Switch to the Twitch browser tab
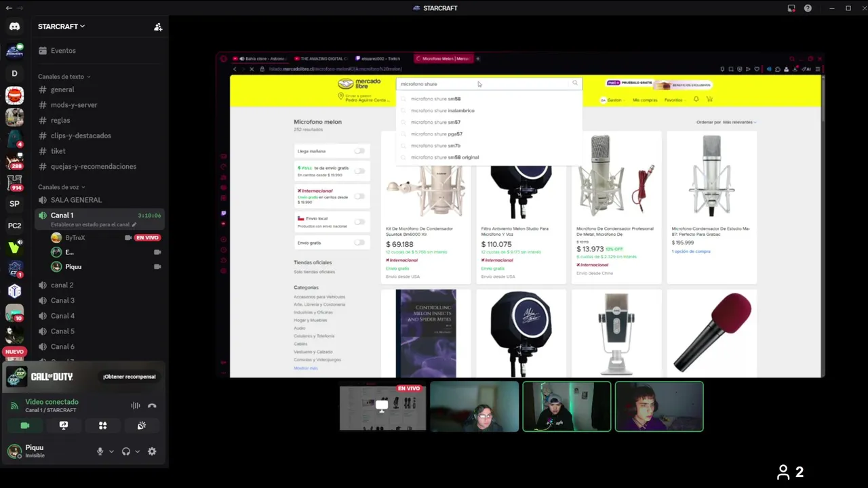 (380, 59)
